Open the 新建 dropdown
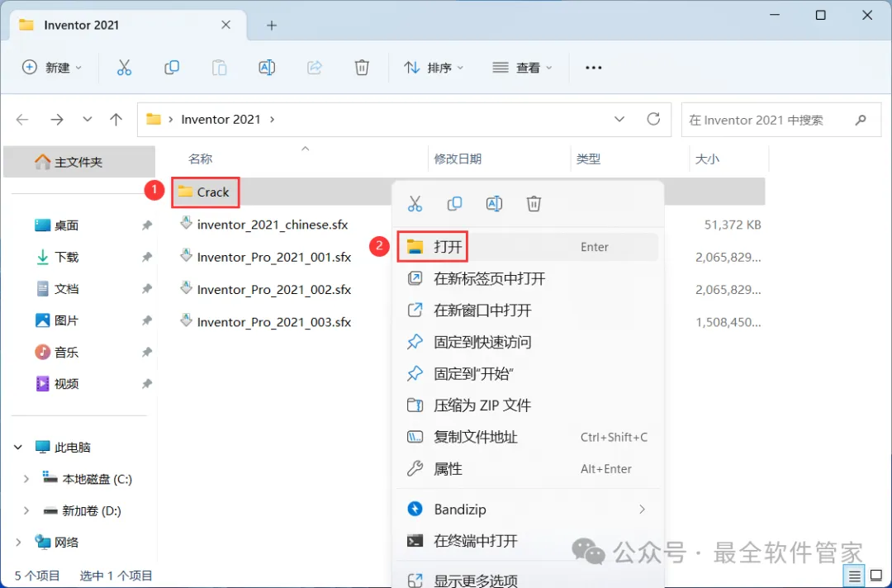 pos(52,68)
